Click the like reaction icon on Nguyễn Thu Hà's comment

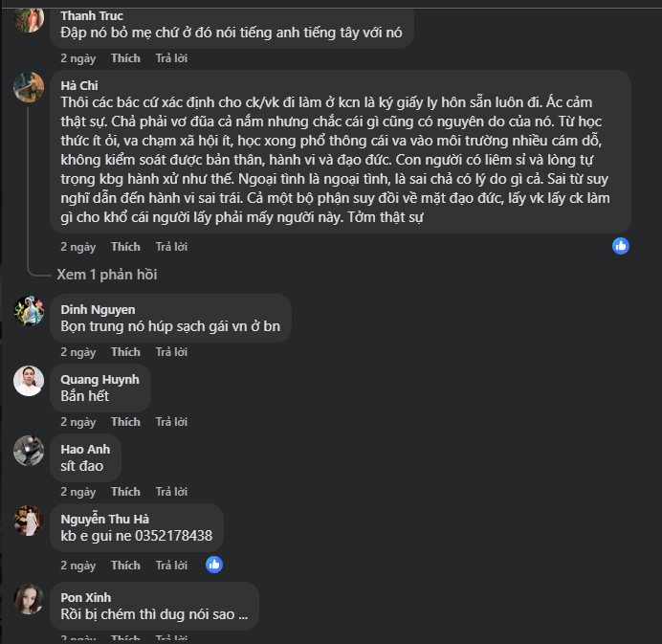click(x=214, y=565)
